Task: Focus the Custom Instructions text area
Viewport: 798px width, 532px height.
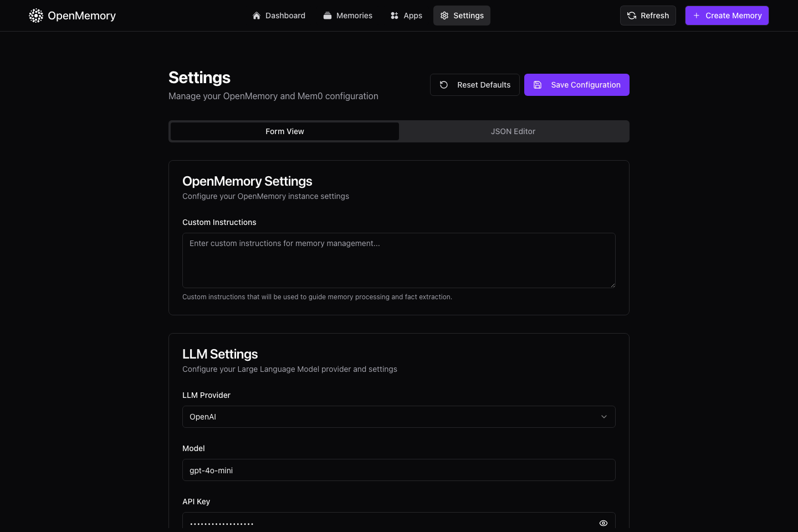Action: coord(399,260)
